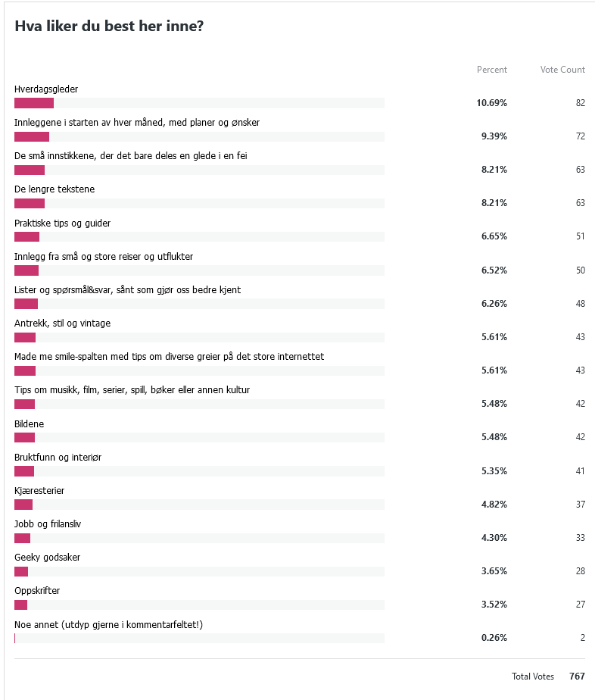Select the Praktiske tips og guider label
The height and width of the screenshot is (700, 595).
coord(63,223)
